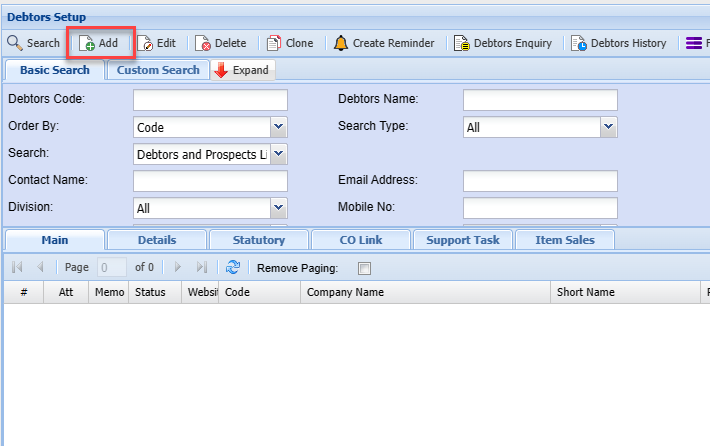
Task: Select the Main tab
Action: coord(55,240)
